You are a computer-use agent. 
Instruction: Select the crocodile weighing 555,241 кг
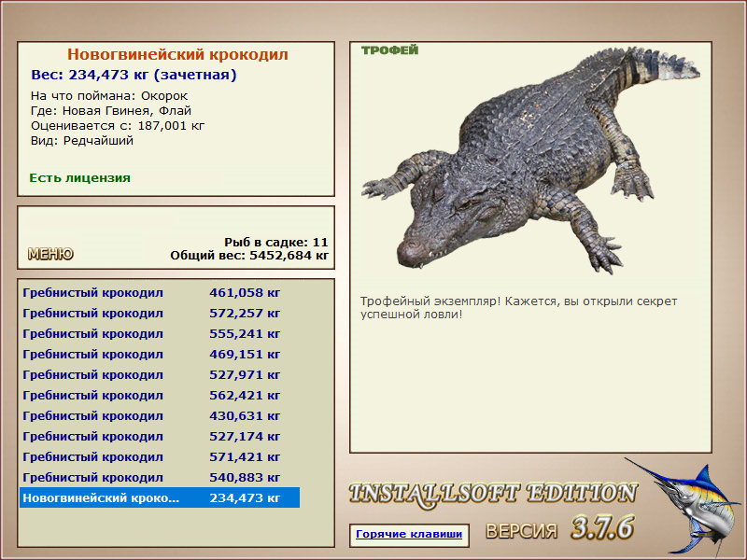click(x=160, y=334)
